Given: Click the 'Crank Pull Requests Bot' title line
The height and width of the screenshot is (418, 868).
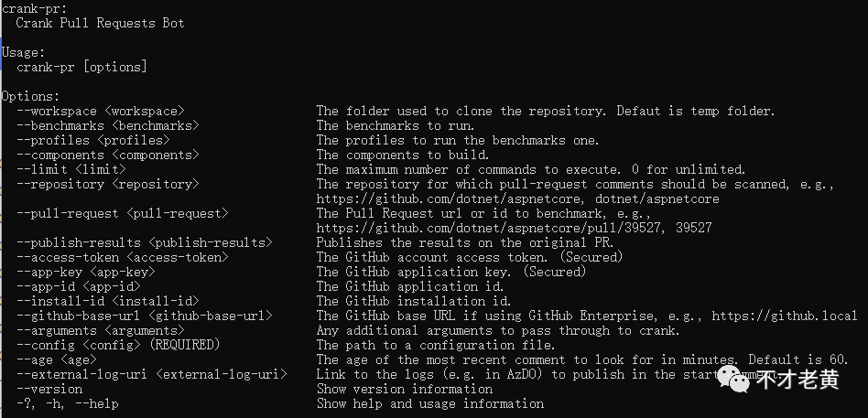Looking at the screenshot, I should click(100, 23).
